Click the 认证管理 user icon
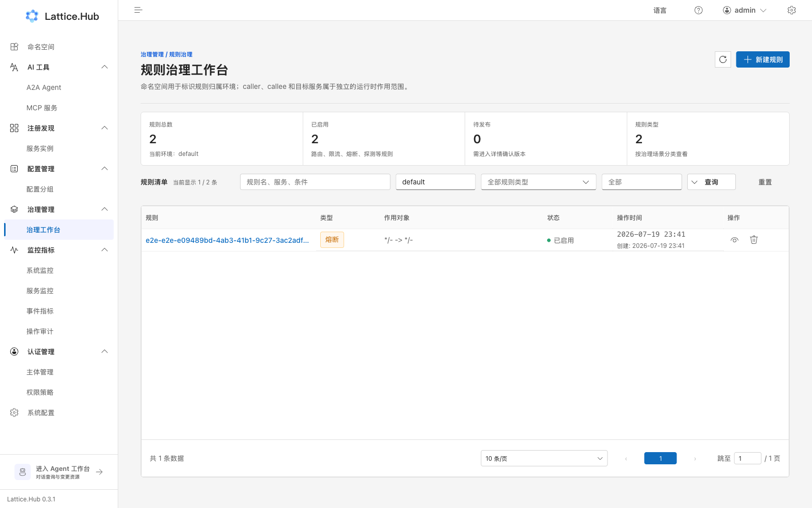This screenshot has width=812, height=508. [14, 352]
